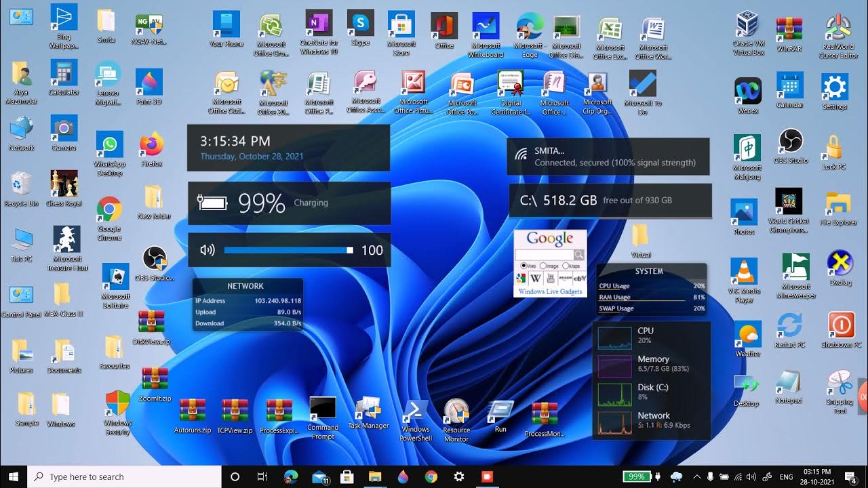
Task: Open Microsoft Whiteboard shortcut
Action: 486,36
